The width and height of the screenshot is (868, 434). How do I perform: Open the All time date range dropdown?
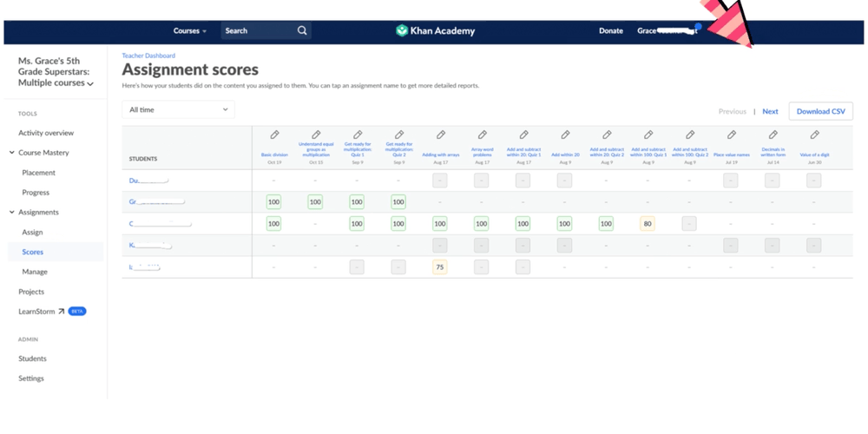(178, 109)
